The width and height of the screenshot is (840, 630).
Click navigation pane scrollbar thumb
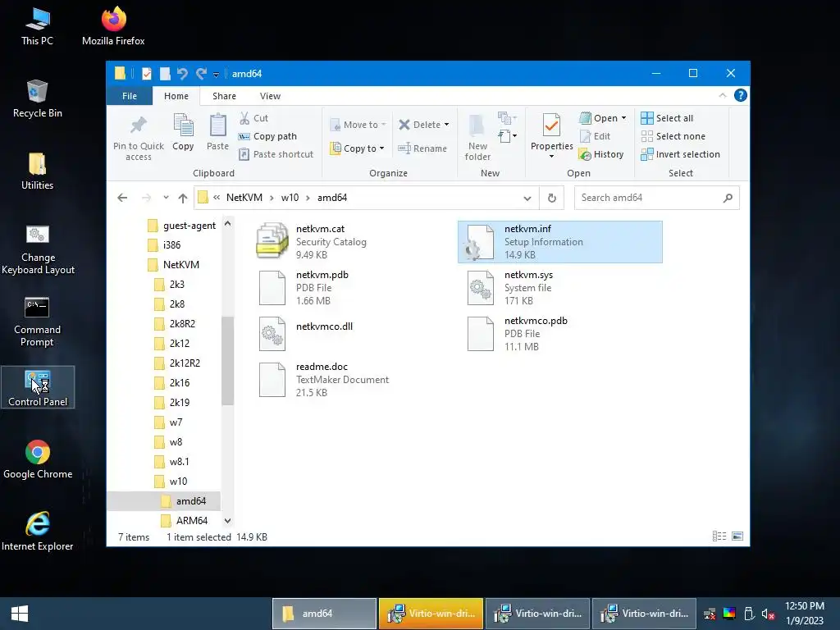coord(228,361)
